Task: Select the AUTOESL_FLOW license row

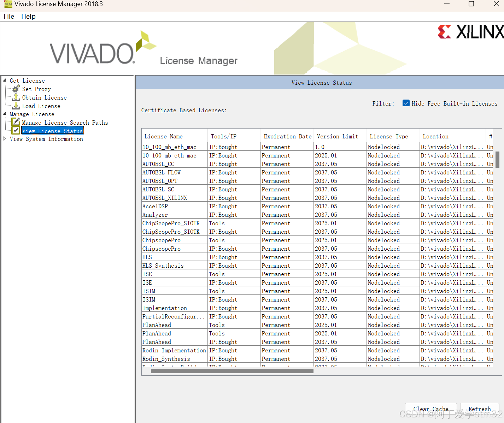Action: tap(317, 172)
